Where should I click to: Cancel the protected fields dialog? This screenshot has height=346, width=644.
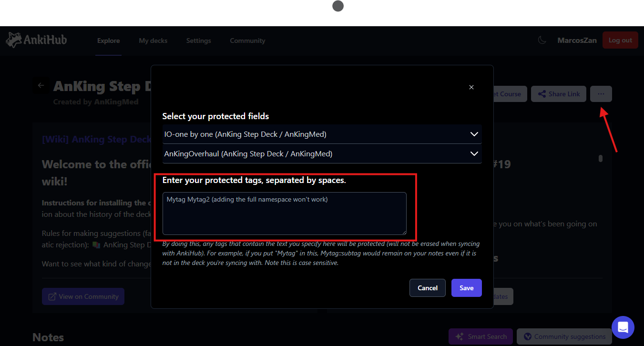pos(427,288)
